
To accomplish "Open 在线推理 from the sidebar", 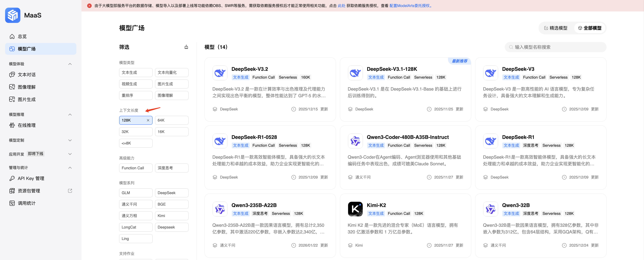I will [x=27, y=125].
